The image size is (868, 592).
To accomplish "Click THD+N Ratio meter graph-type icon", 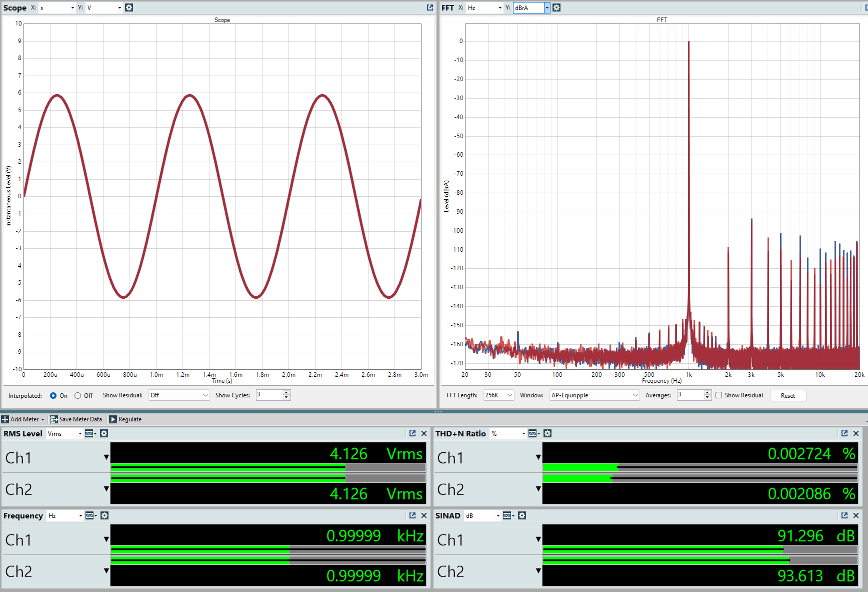I will (x=533, y=433).
